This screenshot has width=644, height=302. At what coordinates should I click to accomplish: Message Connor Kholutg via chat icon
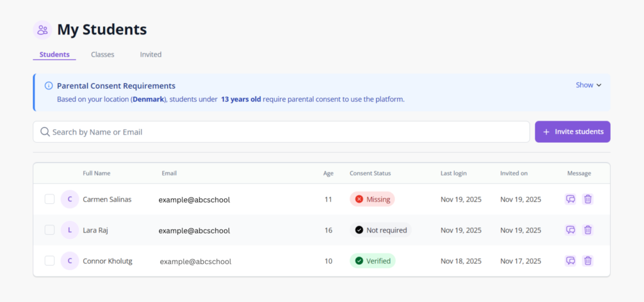click(x=570, y=260)
